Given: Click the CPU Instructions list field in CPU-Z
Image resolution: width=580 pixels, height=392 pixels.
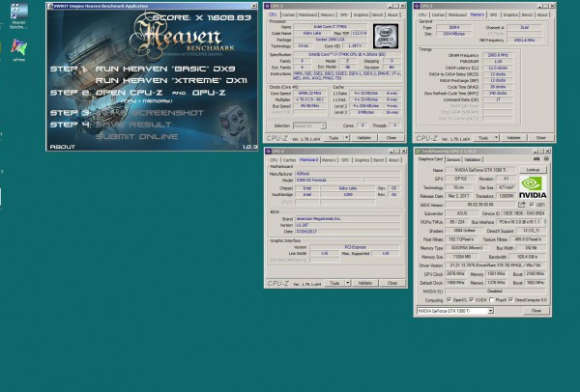Looking at the screenshot, I should (x=347, y=76).
